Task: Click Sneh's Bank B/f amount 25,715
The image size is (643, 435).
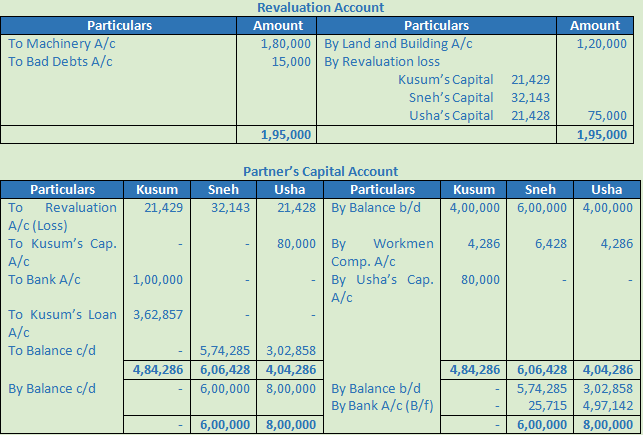Action: pos(547,405)
